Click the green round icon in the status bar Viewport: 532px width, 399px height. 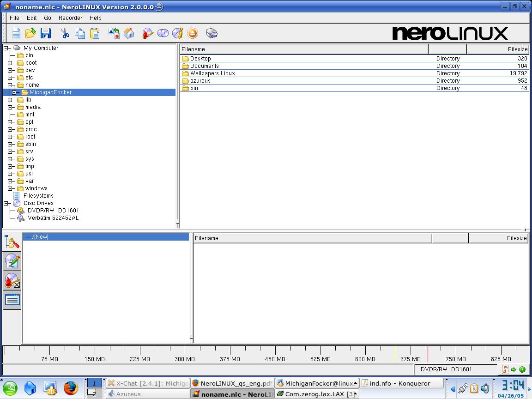tap(522, 369)
